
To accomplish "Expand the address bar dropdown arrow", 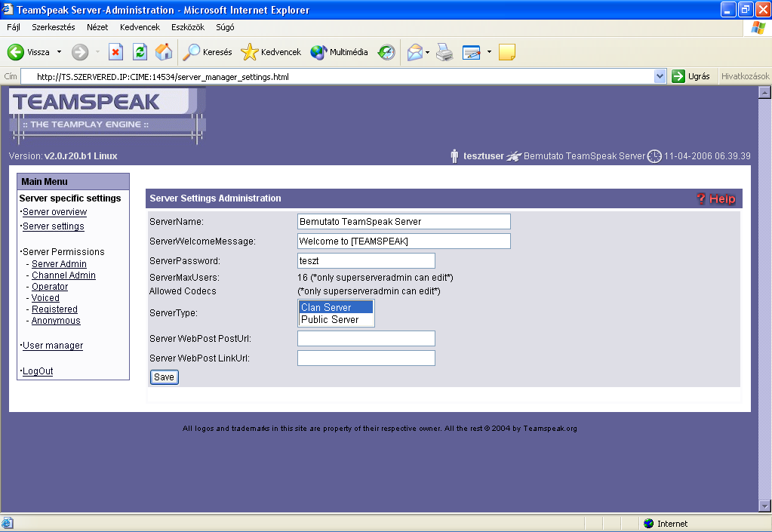I will click(x=660, y=76).
